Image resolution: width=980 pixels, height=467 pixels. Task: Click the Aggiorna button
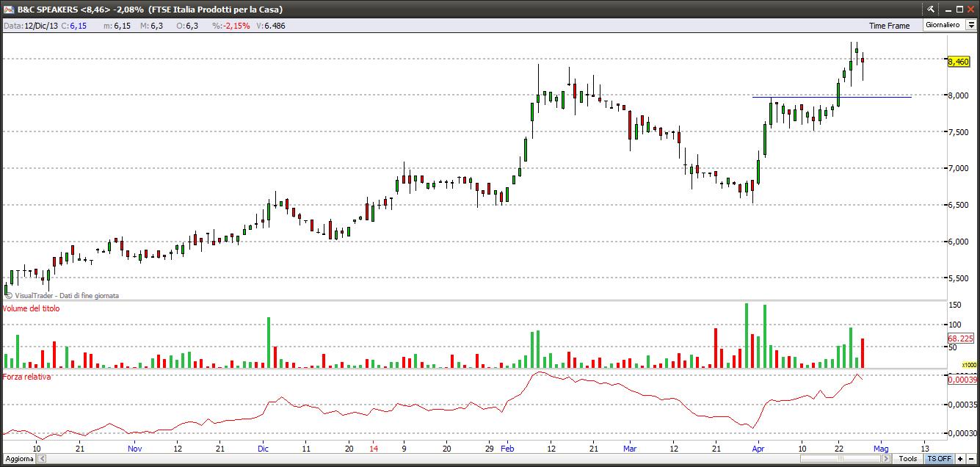coord(19,459)
